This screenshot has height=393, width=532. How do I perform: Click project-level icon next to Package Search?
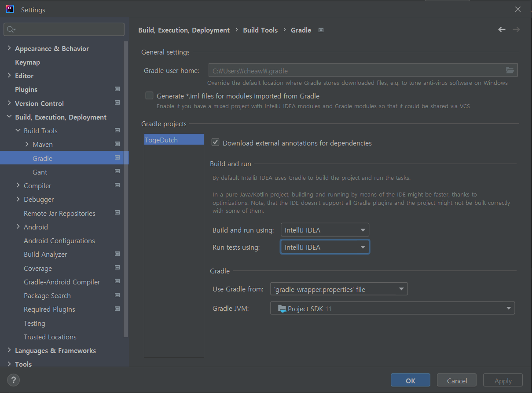pyautogui.click(x=117, y=295)
